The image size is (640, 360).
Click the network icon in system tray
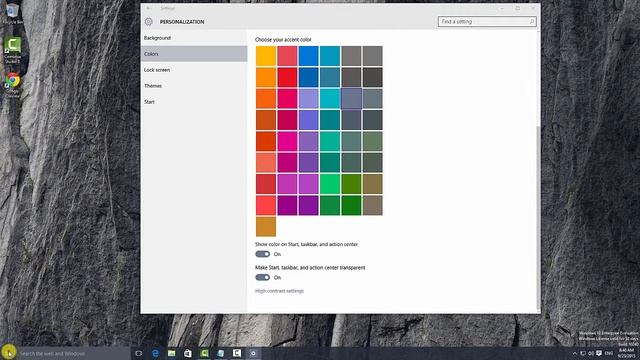click(x=583, y=353)
